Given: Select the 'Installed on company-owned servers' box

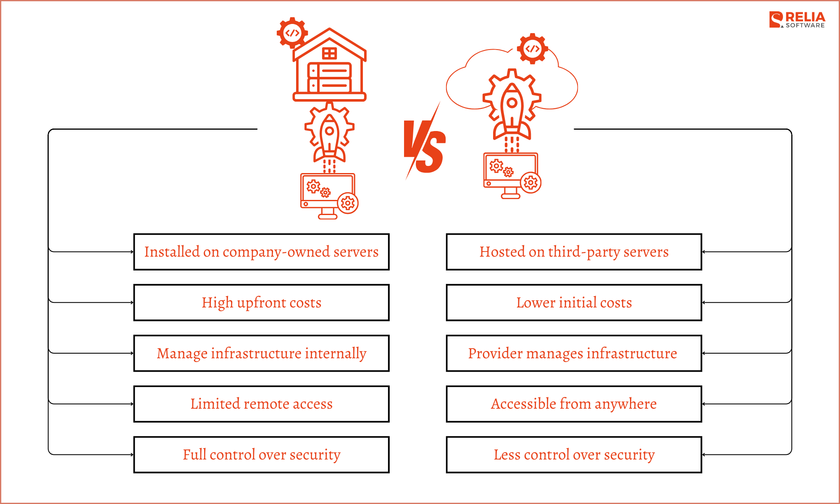Looking at the screenshot, I should [x=252, y=248].
